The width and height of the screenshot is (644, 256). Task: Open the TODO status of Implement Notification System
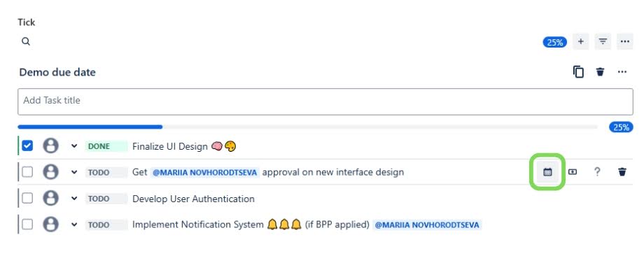(x=106, y=225)
